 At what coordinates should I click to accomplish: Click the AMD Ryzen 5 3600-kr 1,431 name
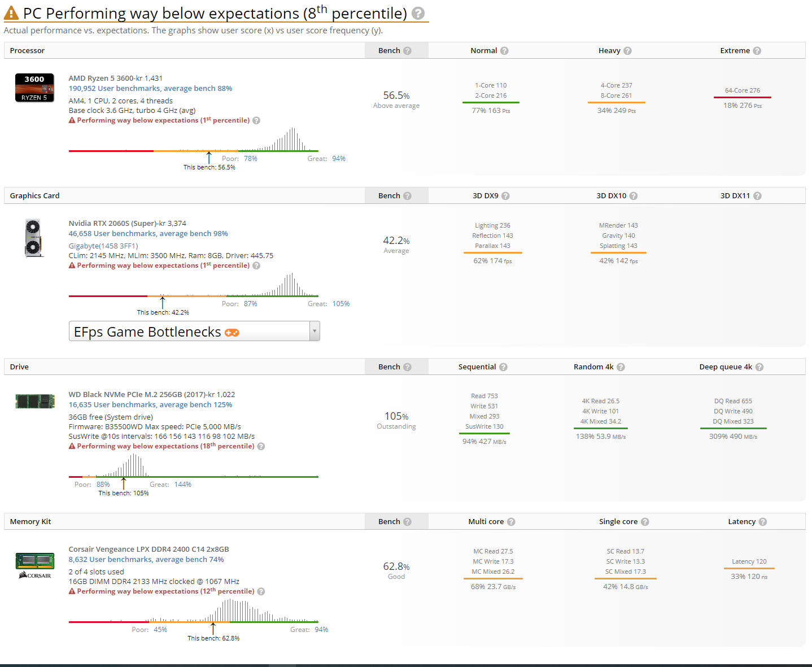click(116, 79)
